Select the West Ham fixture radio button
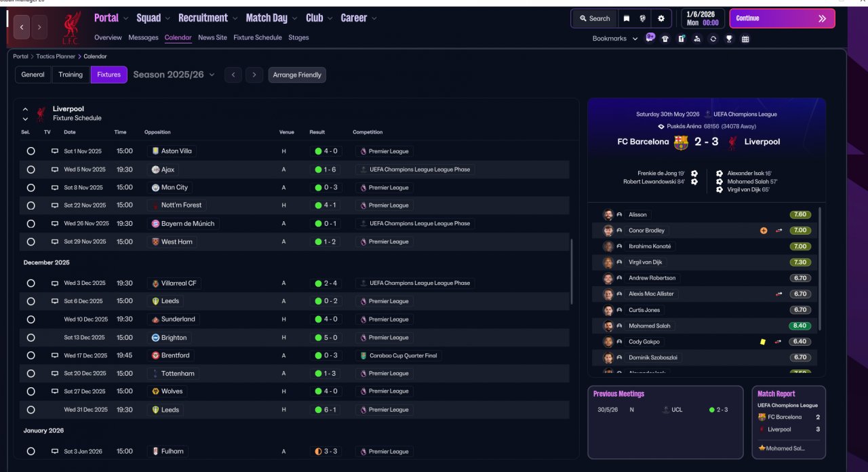This screenshot has height=472, width=868. [31, 241]
